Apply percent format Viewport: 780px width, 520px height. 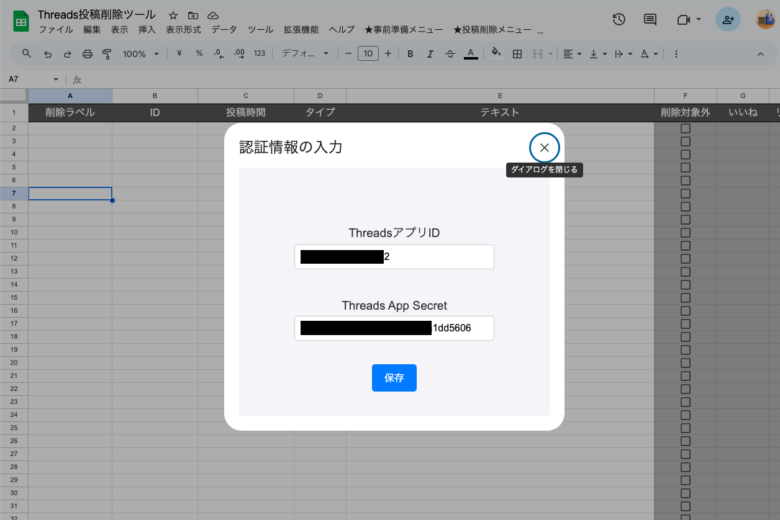(x=199, y=54)
